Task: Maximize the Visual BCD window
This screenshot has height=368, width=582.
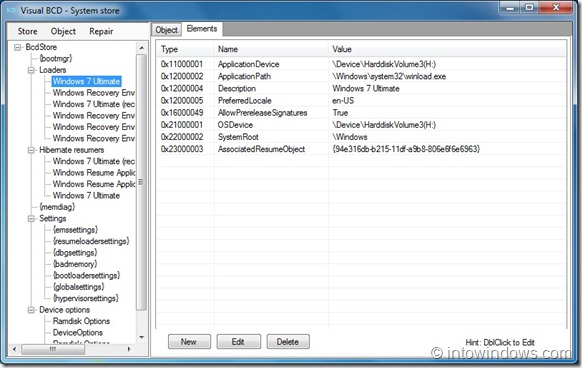Action: point(530,7)
